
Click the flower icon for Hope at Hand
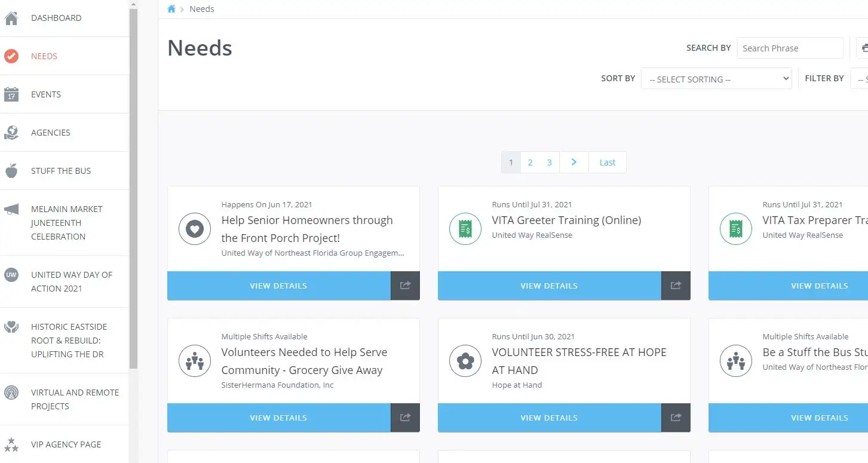tap(465, 361)
